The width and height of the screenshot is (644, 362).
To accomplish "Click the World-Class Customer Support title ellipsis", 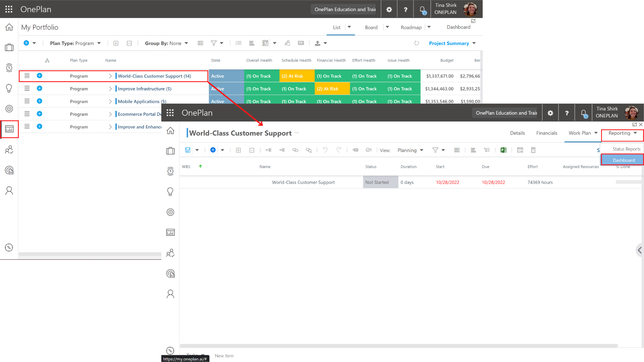I will tap(297, 133).
